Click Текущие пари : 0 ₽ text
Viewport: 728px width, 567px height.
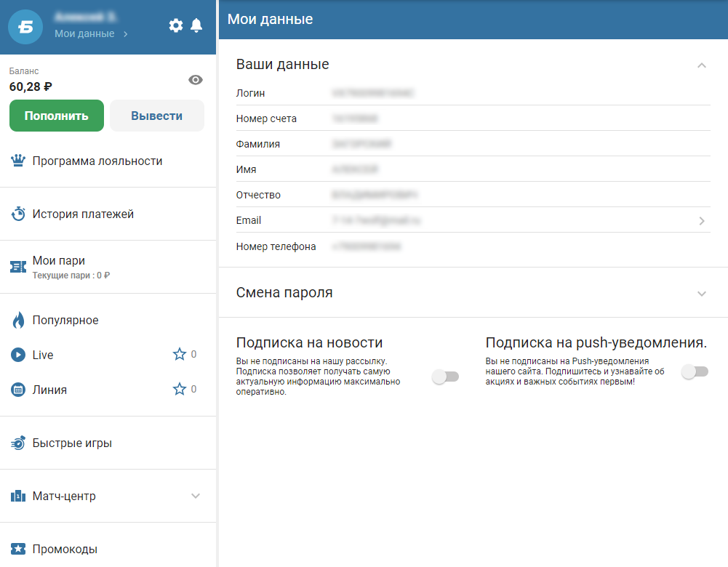(x=71, y=276)
